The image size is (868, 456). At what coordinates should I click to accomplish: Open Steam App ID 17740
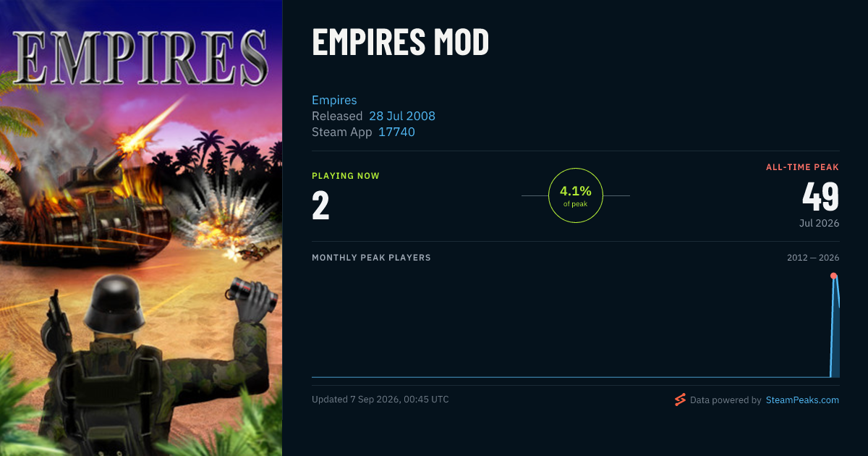tap(396, 132)
